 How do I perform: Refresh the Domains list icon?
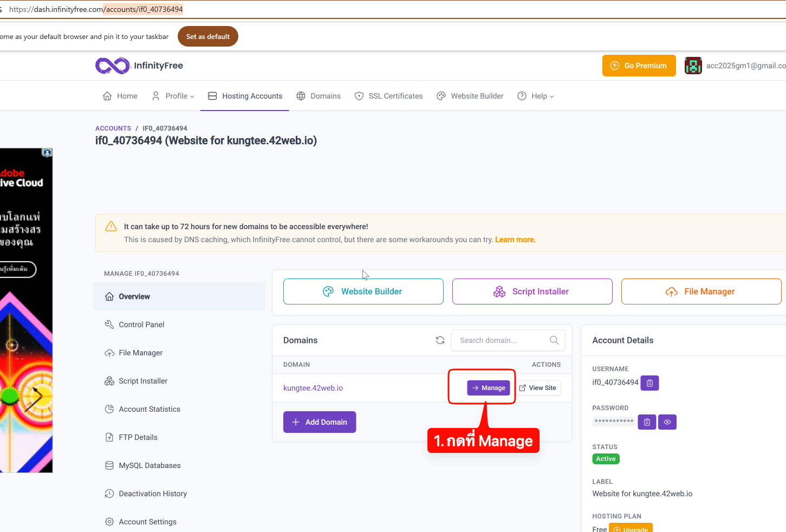(440, 340)
